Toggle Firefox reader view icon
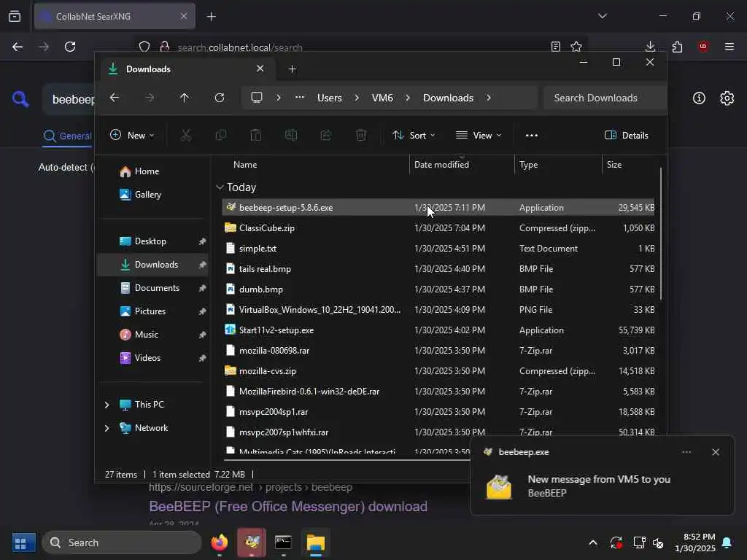Image resolution: width=747 pixels, height=560 pixels. click(555, 47)
